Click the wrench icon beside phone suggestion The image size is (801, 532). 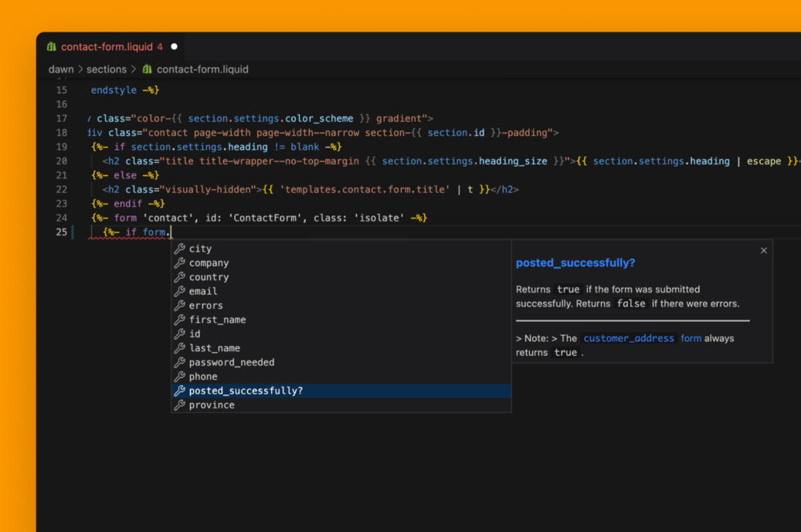tap(179, 377)
